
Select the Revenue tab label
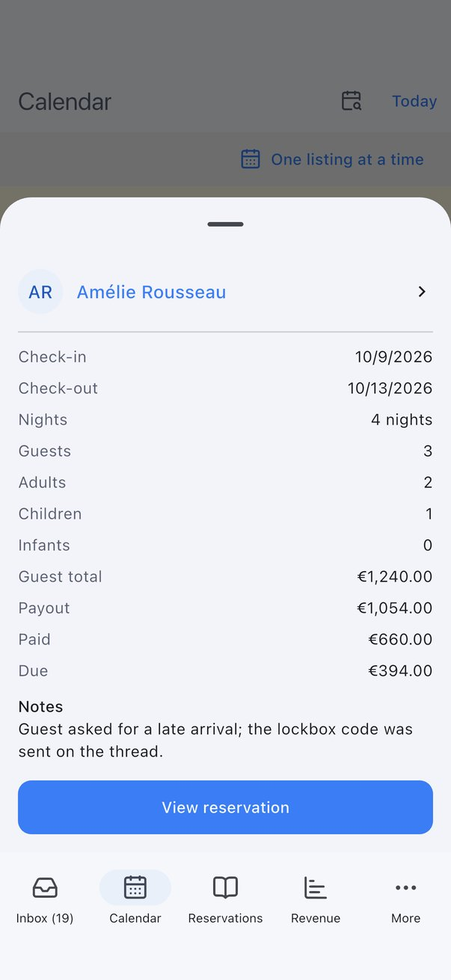coord(316,918)
